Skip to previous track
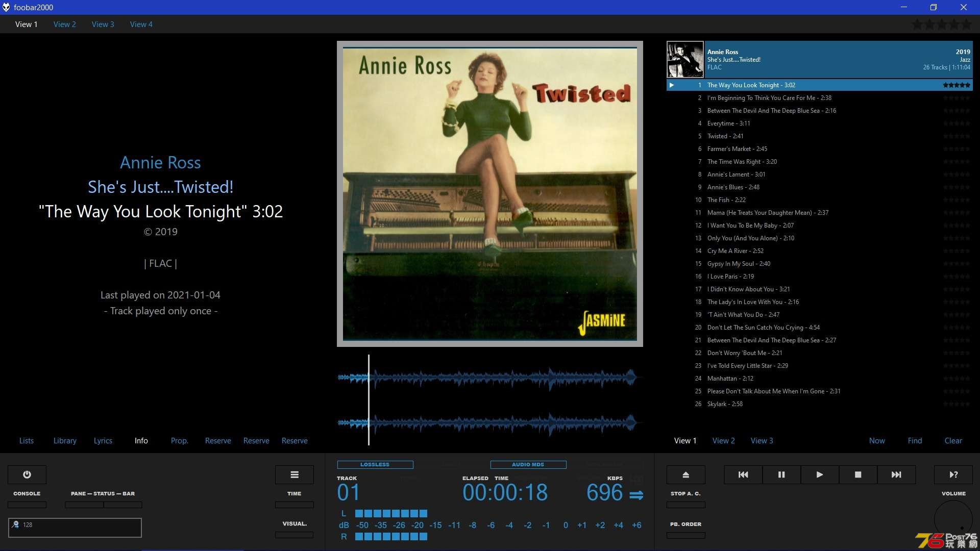The height and width of the screenshot is (551, 980). [x=743, y=474]
